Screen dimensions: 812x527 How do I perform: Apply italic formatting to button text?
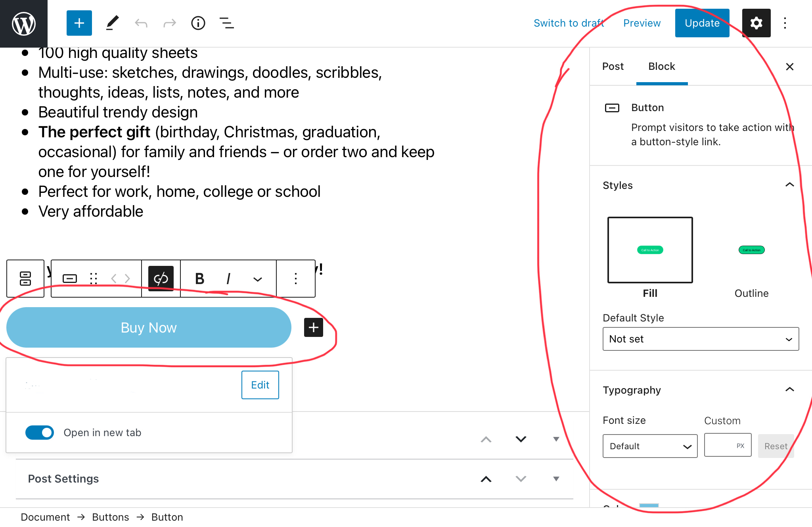(228, 279)
